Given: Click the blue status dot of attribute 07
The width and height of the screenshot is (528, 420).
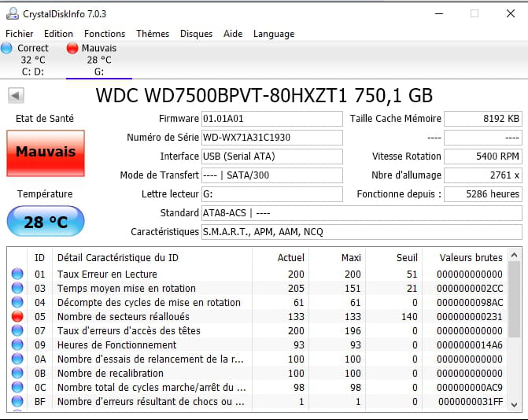Looking at the screenshot, I should pyautogui.click(x=17, y=330).
